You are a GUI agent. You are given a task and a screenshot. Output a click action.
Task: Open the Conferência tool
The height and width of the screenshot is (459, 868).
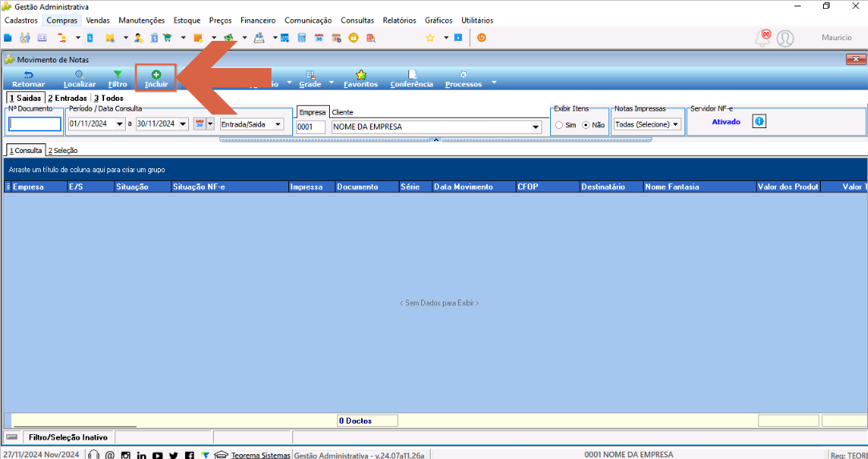(x=412, y=79)
